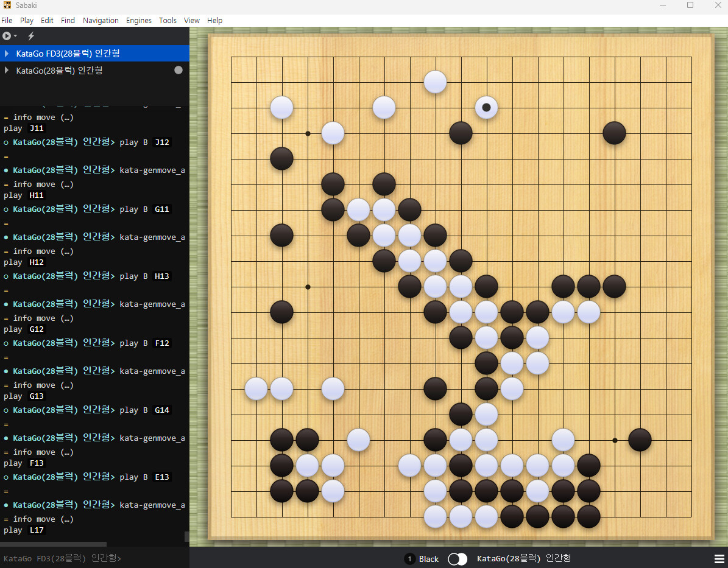Open the Play menu
728x568 pixels.
[26, 21]
